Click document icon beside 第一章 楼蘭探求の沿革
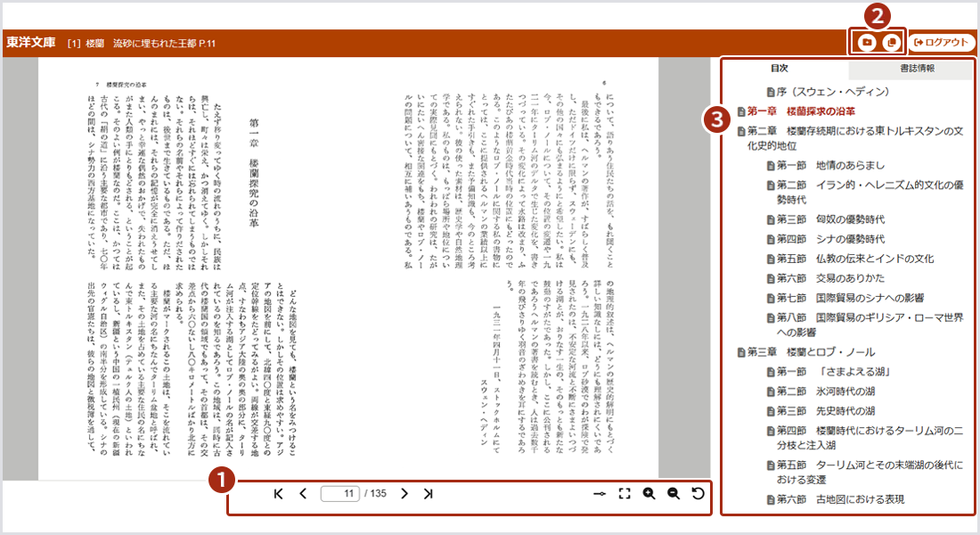Image resolution: width=980 pixels, height=535 pixels. (741, 112)
